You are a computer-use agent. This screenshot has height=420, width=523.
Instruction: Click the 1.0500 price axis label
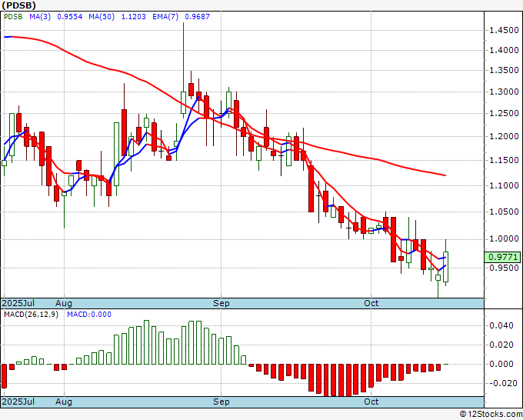(504, 212)
